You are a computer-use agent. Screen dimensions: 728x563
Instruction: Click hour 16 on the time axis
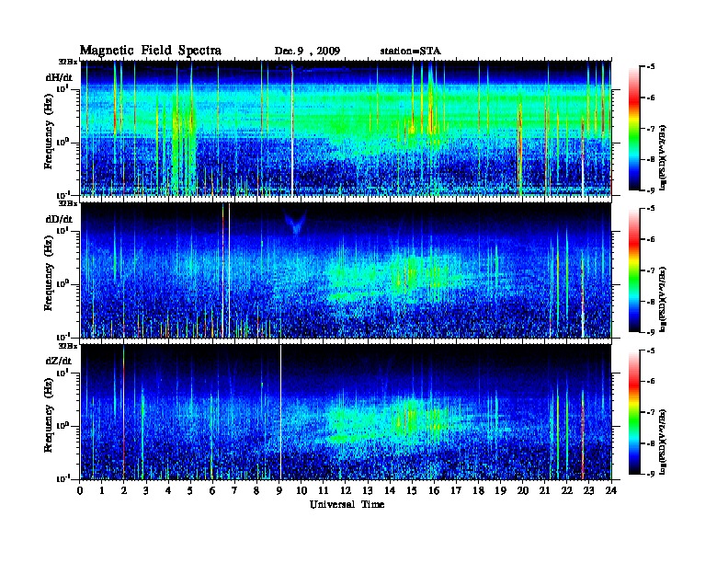(x=435, y=490)
